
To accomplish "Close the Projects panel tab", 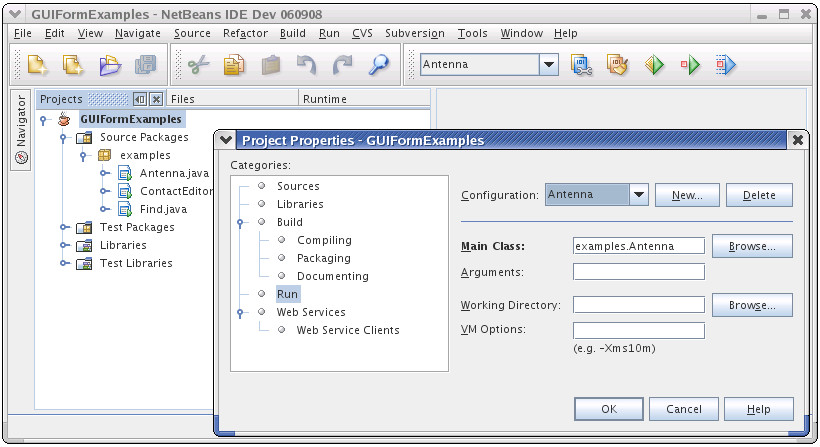I will coord(156,99).
